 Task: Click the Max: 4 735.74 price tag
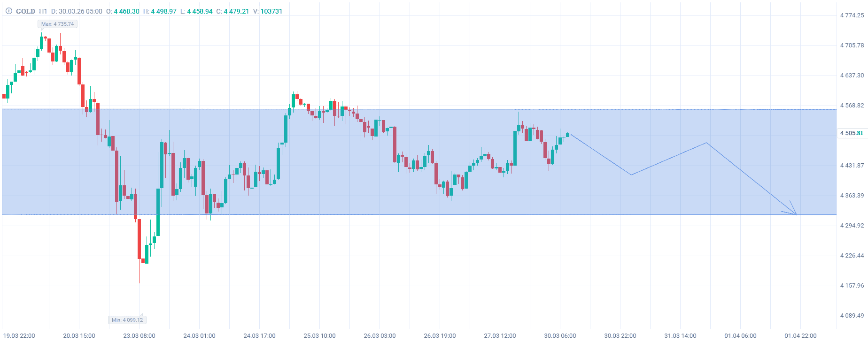tap(57, 24)
